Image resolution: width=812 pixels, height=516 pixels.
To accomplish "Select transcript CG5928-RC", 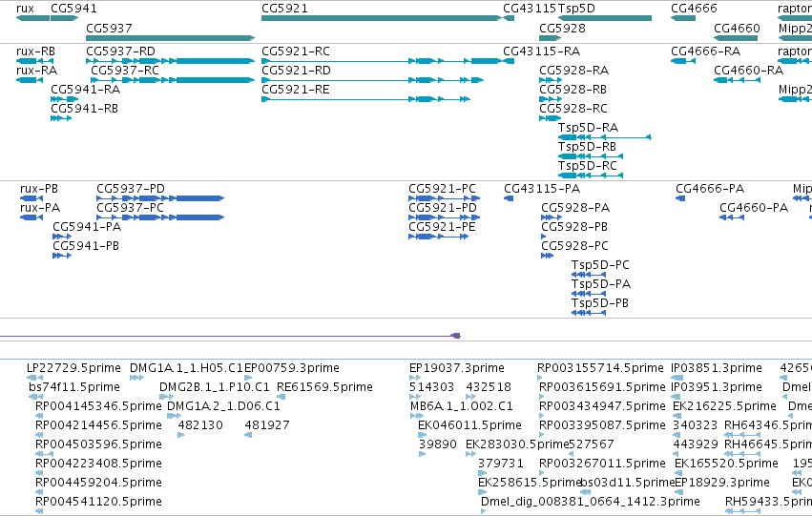I will (551, 118).
